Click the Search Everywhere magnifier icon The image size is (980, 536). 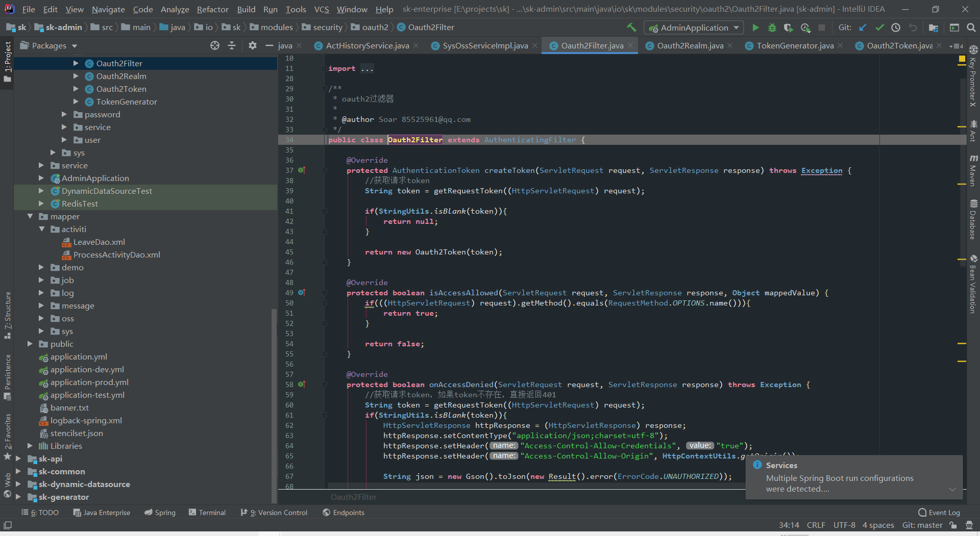click(x=971, y=28)
